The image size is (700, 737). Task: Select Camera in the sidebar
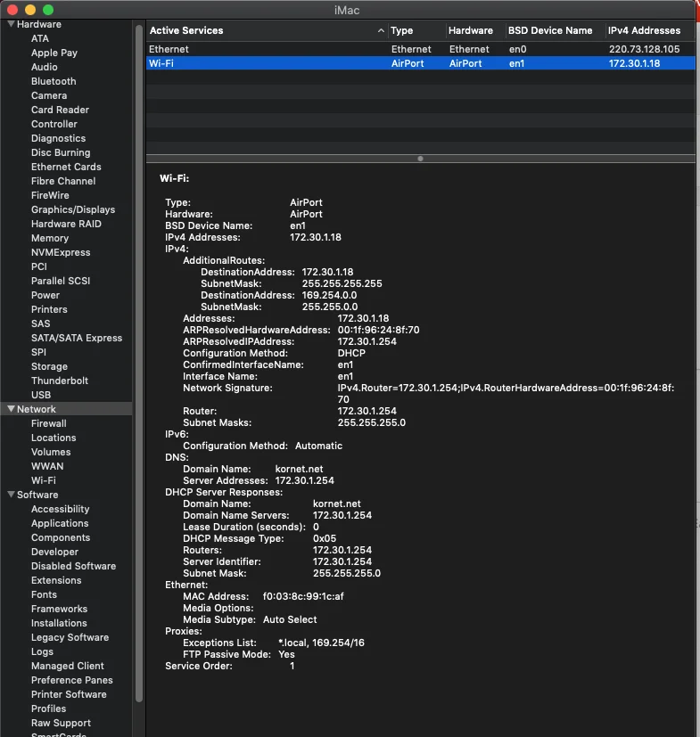pos(49,95)
